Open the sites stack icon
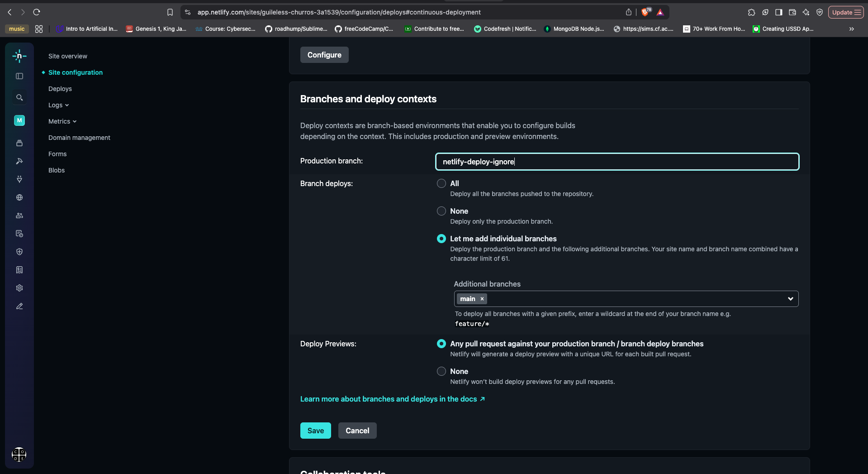The width and height of the screenshot is (868, 474). (19, 143)
